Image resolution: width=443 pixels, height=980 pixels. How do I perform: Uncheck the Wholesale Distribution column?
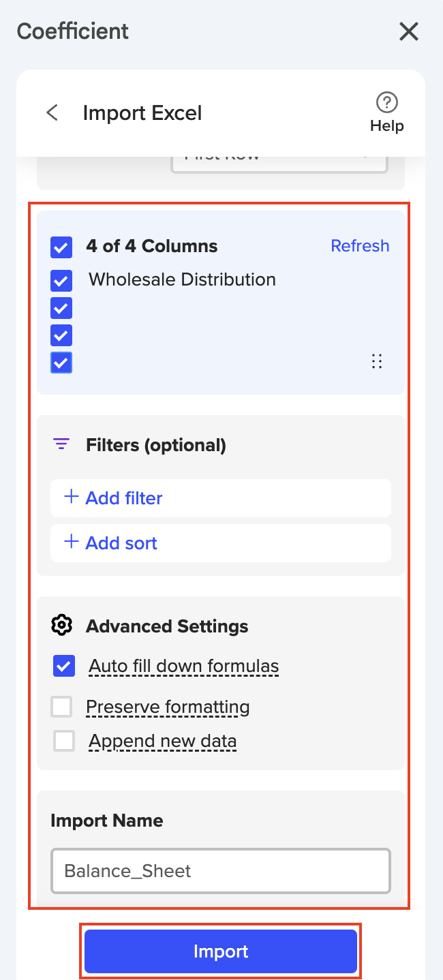(61, 280)
